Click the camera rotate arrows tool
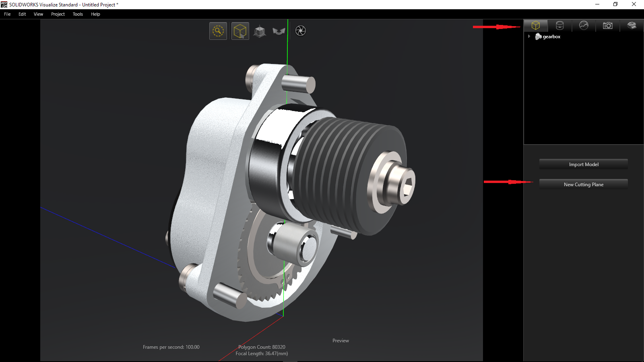 coord(279,31)
